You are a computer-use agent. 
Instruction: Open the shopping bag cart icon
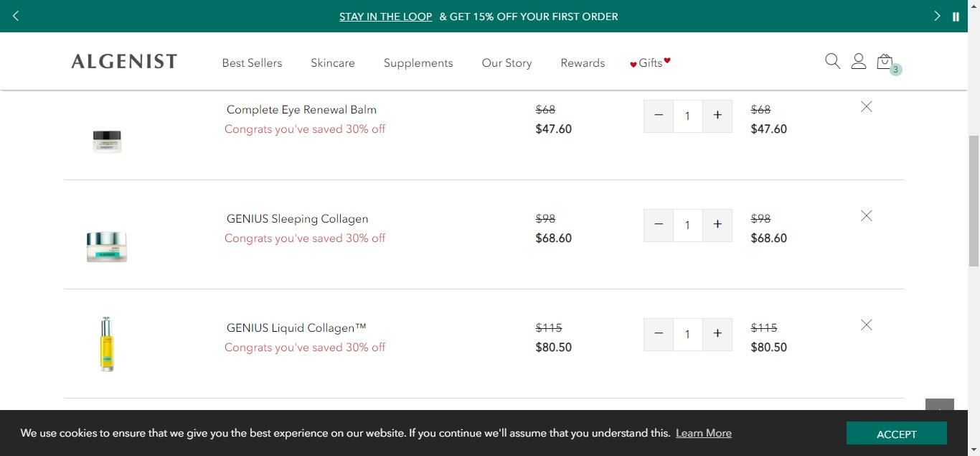click(x=885, y=61)
